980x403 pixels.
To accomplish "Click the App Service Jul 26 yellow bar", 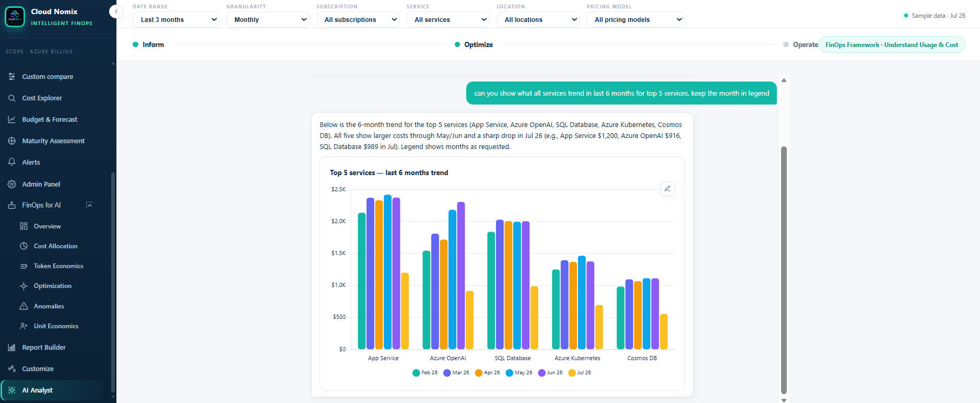I will coord(405,311).
